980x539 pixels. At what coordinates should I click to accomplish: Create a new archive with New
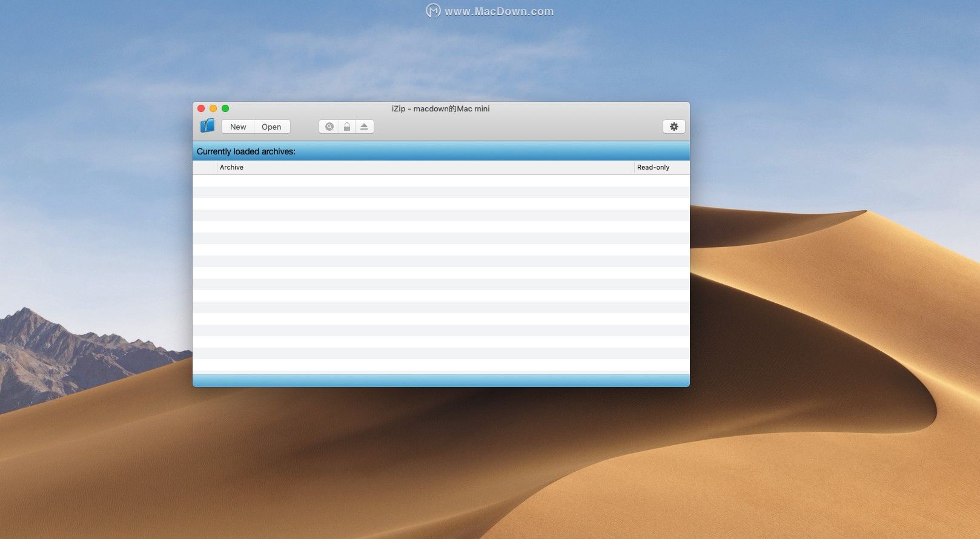(x=238, y=127)
